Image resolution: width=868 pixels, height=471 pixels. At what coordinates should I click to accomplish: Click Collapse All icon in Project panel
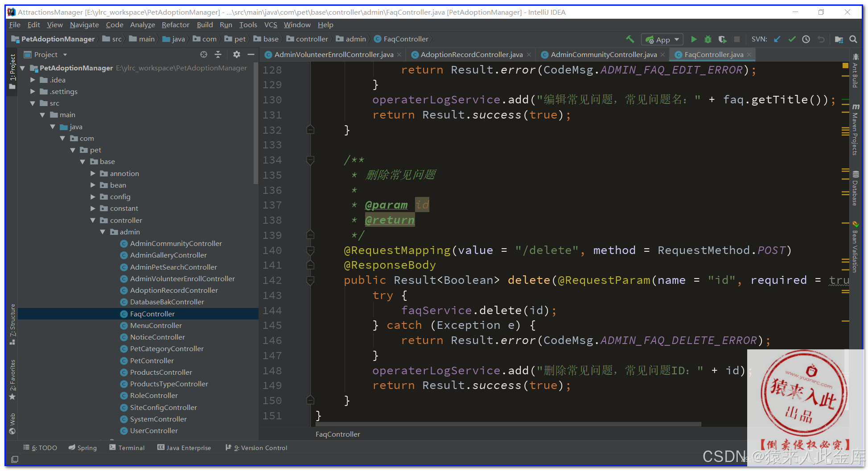(218, 54)
